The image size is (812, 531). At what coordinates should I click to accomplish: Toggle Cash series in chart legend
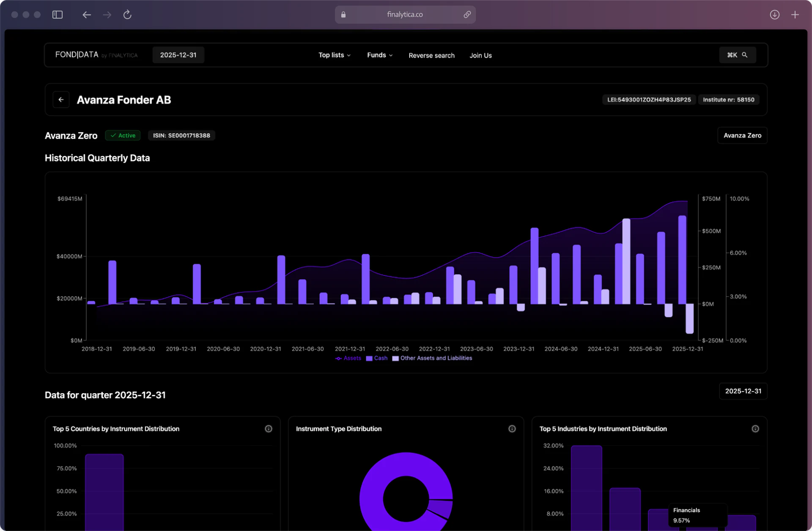[376, 358]
